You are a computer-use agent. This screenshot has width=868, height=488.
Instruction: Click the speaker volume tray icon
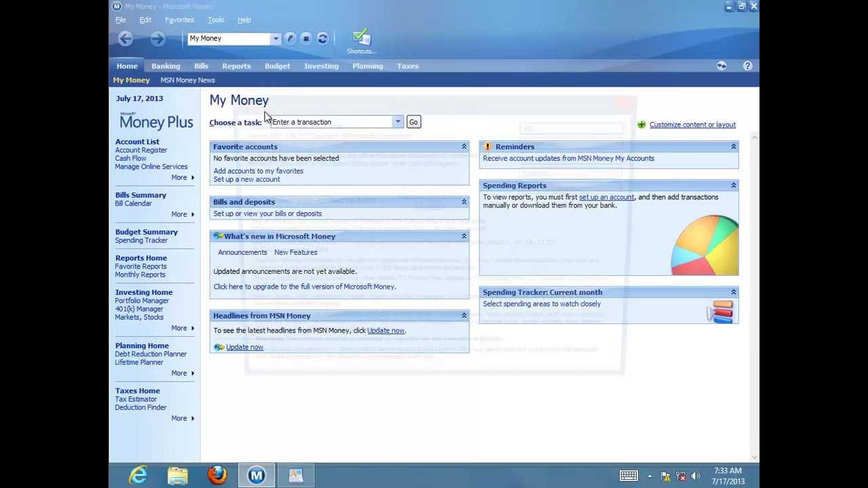(x=696, y=476)
